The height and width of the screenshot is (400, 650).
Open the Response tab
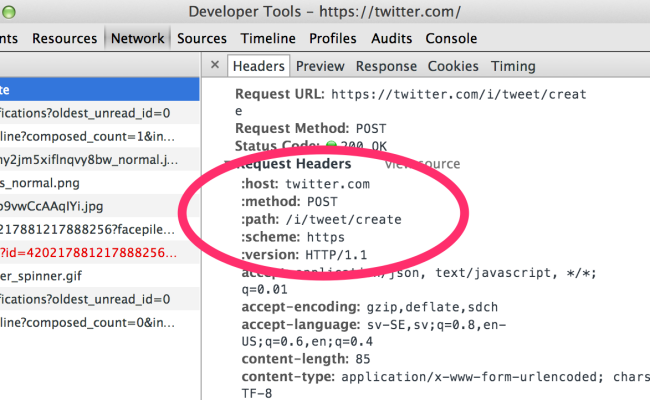coord(386,66)
